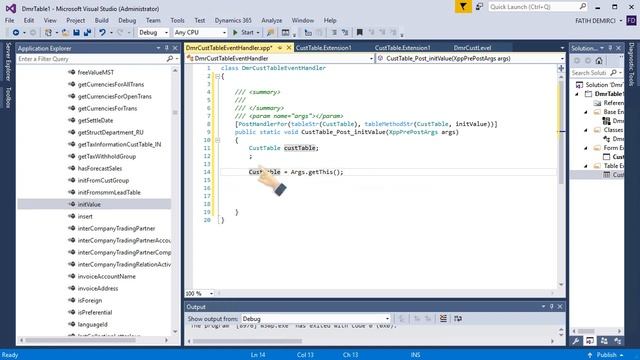
Task: Click the Enter a Filter Query field
Action: click(x=91, y=59)
